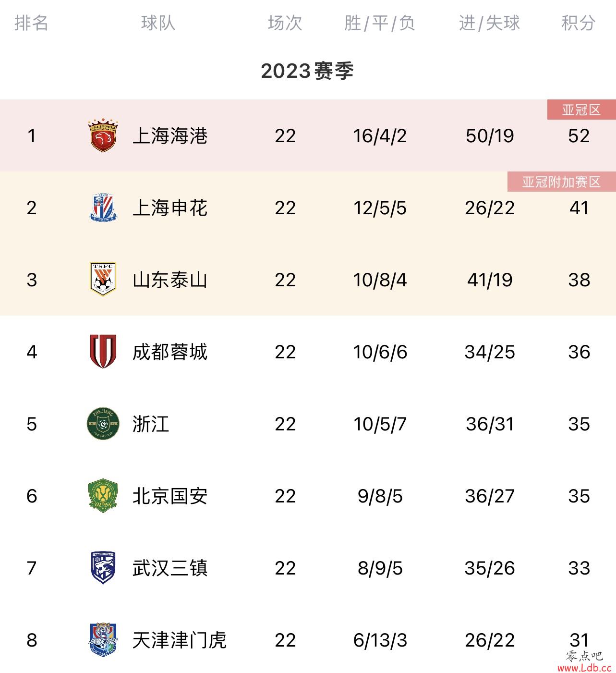This screenshot has width=616, height=673.
Task: Select the 胜/平/负 column header
Action: [x=380, y=23]
